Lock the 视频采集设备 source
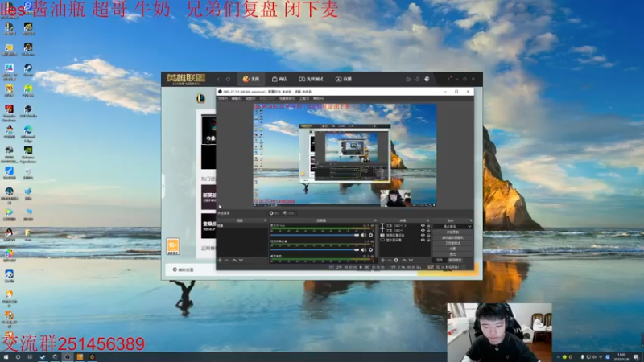Screen dimensions: 644x362 pos(428,235)
